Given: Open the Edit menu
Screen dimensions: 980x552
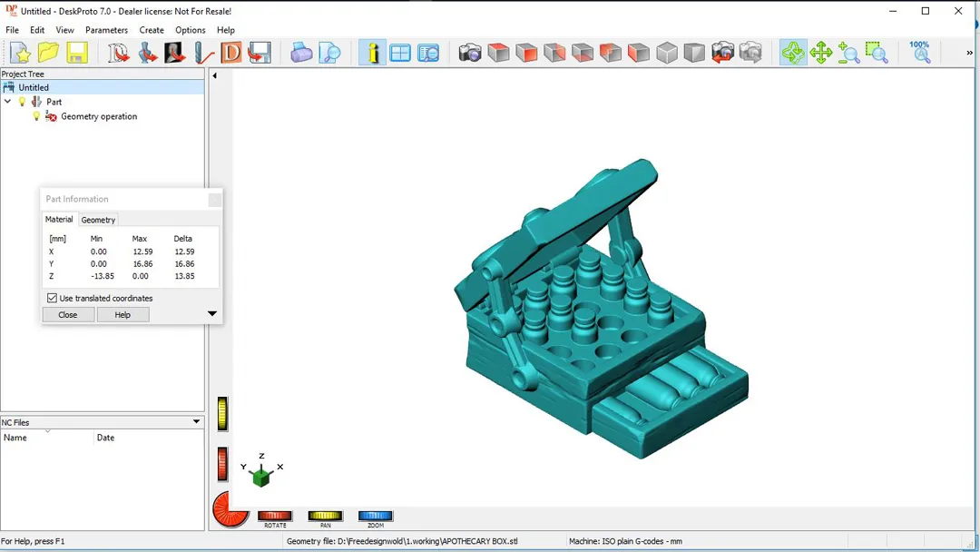Looking at the screenshot, I should pos(37,30).
